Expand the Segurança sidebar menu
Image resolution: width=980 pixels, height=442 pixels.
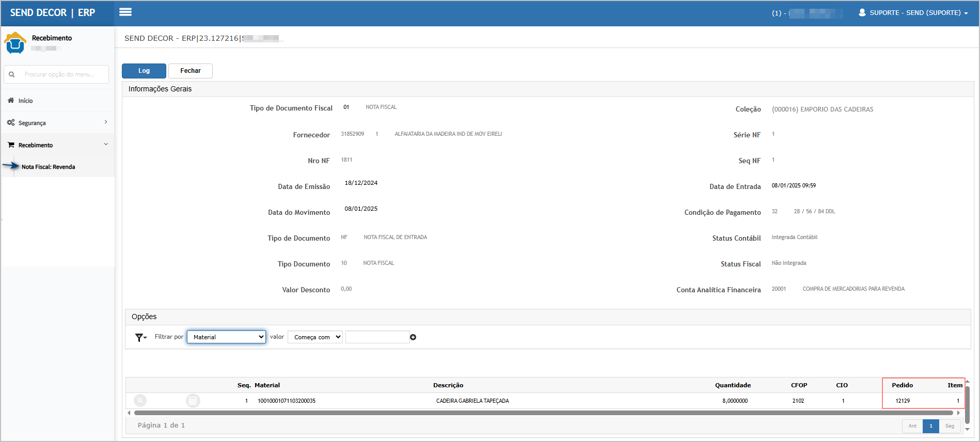[57, 123]
